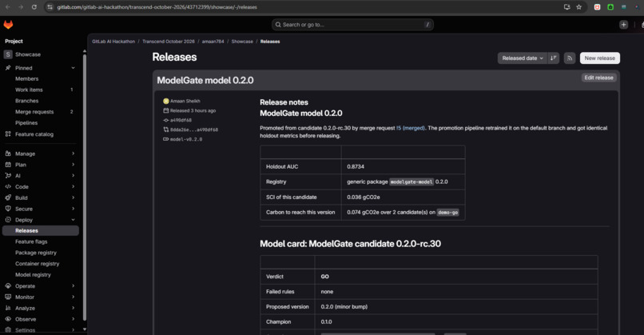Click the Observe eye icon

[8, 319]
